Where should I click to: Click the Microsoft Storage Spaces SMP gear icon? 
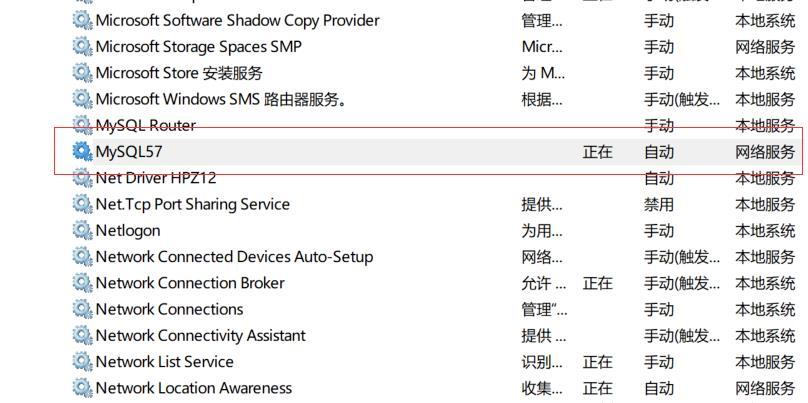(x=82, y=46)
